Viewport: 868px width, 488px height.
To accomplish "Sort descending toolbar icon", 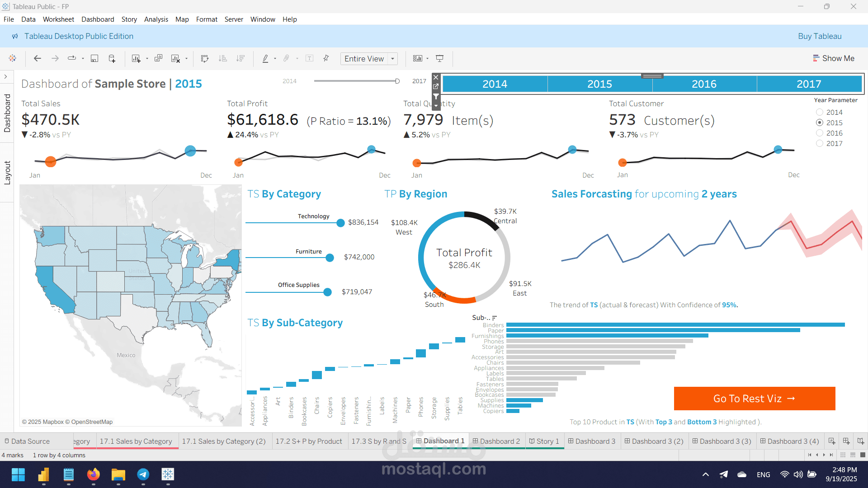I will [x=241, y=58].
